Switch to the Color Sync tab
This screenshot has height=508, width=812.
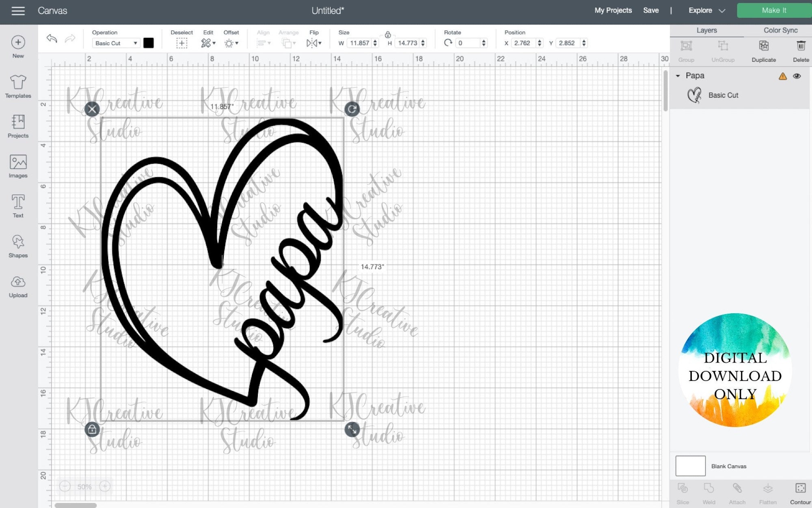tap(780, 30)
